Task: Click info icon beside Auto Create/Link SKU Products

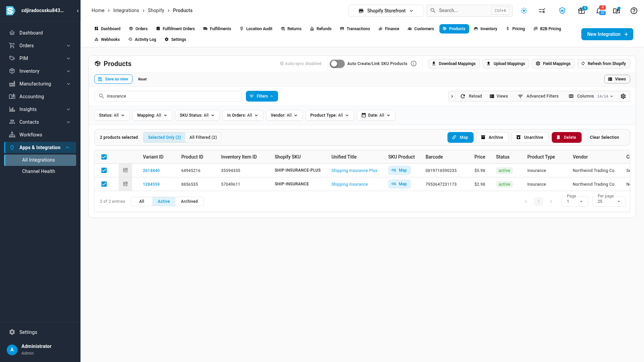Action: (414, 64)
